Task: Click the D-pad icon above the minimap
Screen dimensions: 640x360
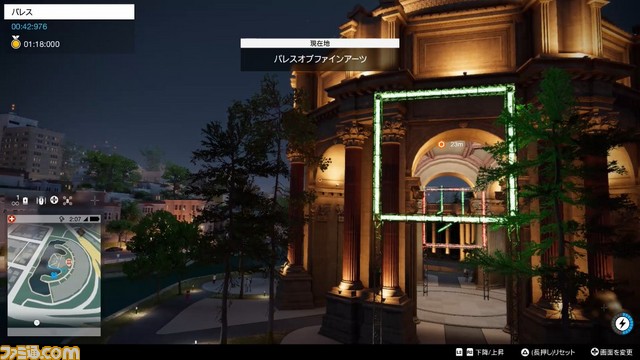Action: pyautogui.click(x=54, y=200)
